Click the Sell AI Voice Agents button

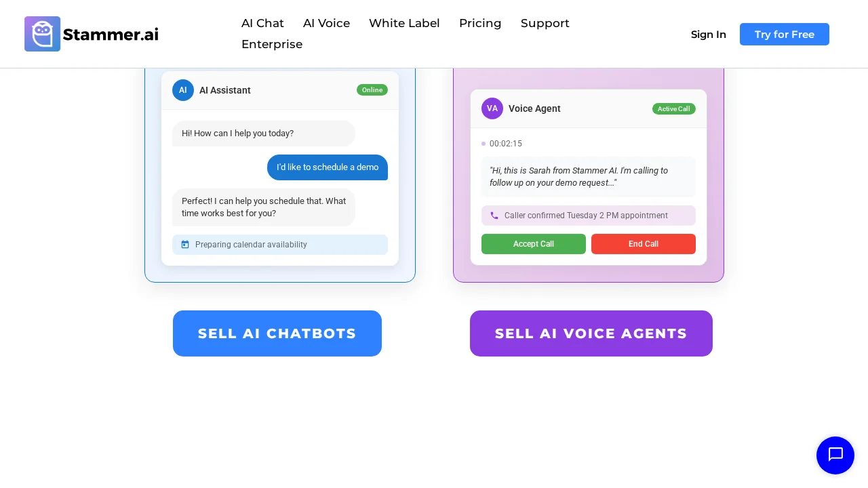pyautogui.click(x=591, y=333)
